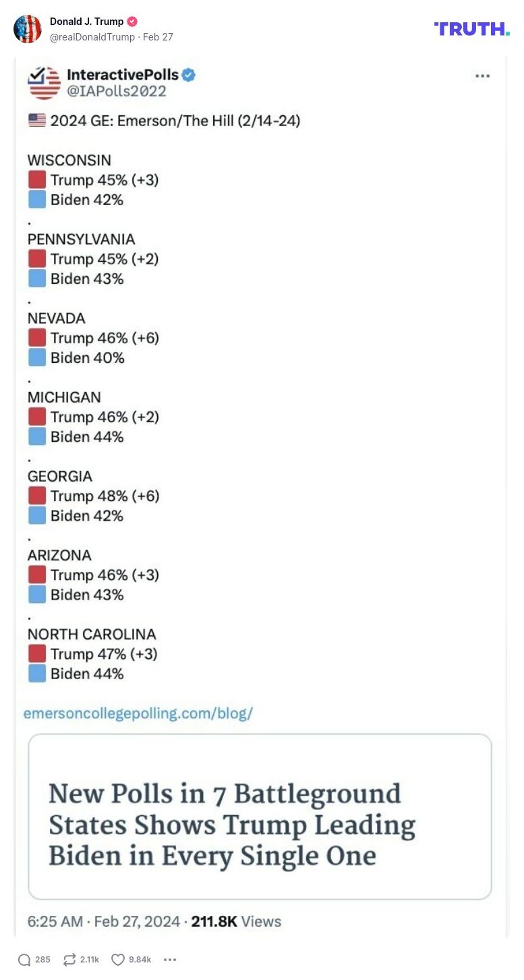Open the New Polls in 7 Battleground States card
The width and height of the screenshot is (524, 980).
260,816
